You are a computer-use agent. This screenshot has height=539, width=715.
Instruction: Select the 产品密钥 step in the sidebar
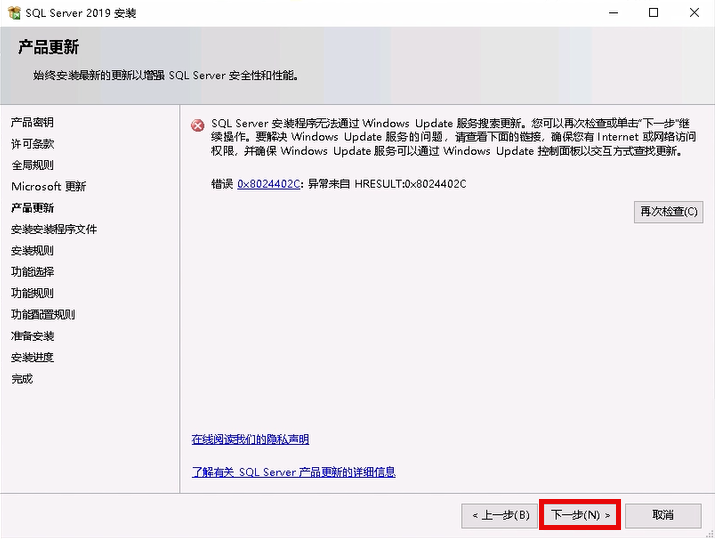coord(32,122)
